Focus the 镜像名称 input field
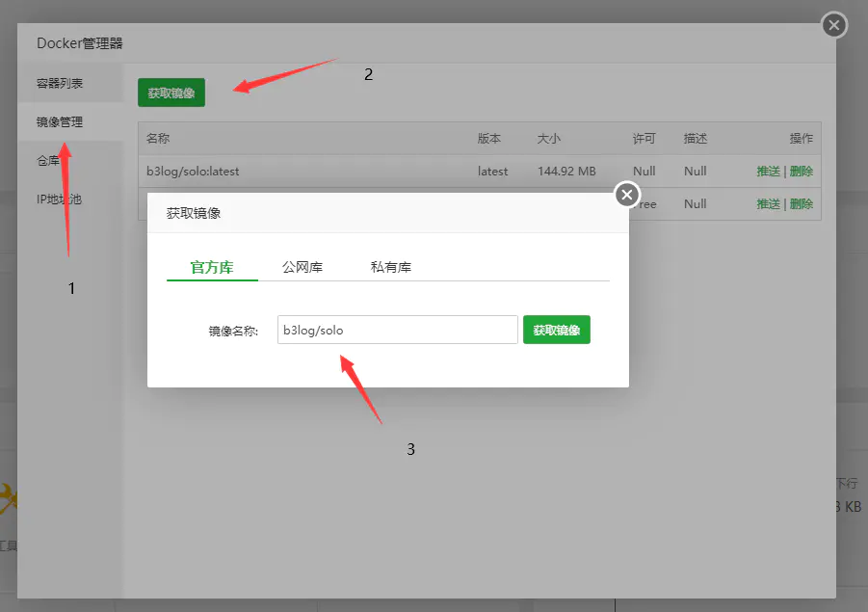 point(398,330)
